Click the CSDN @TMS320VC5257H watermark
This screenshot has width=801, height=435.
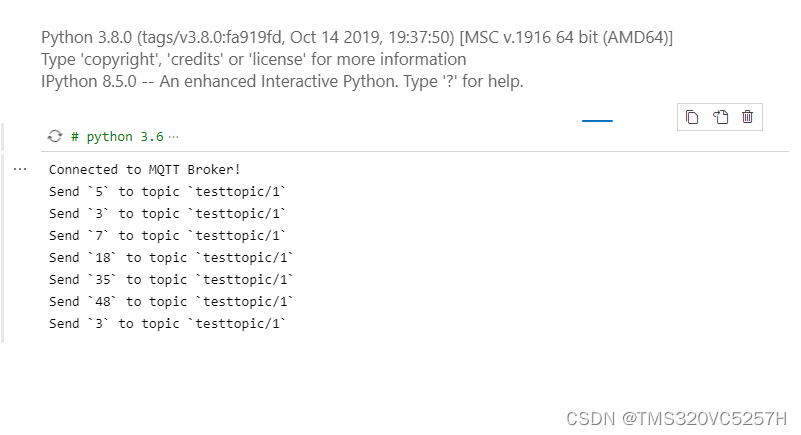676,418
